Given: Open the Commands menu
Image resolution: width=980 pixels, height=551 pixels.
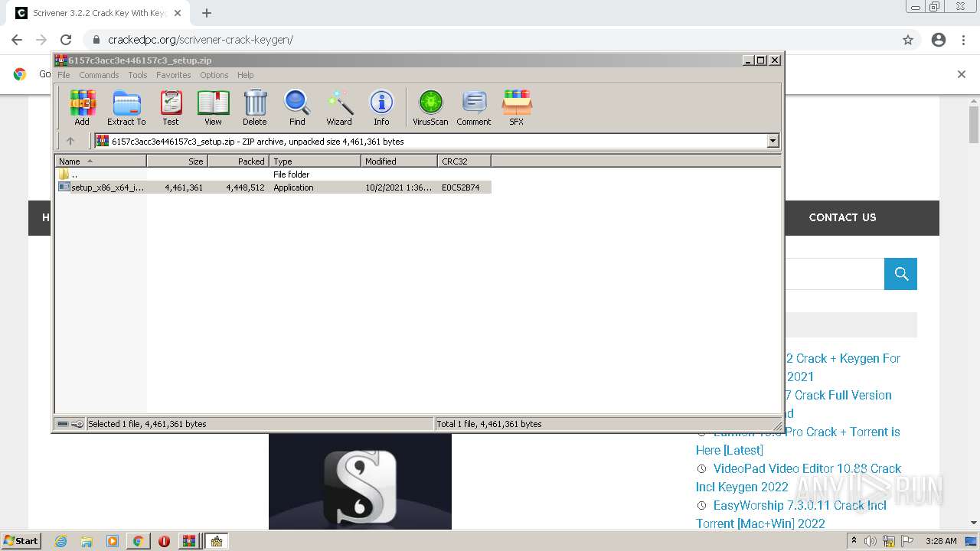Looking at the screenshot, I should tap(99, 75).
